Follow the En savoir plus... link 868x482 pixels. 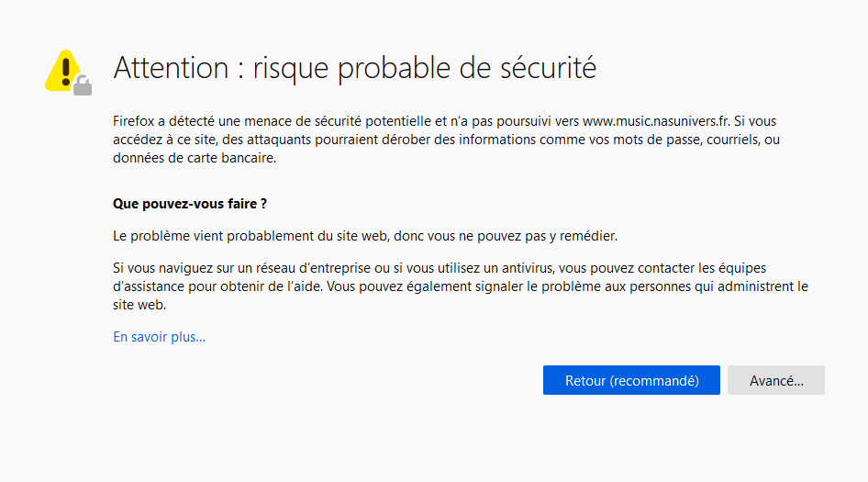tap(159, 337)
